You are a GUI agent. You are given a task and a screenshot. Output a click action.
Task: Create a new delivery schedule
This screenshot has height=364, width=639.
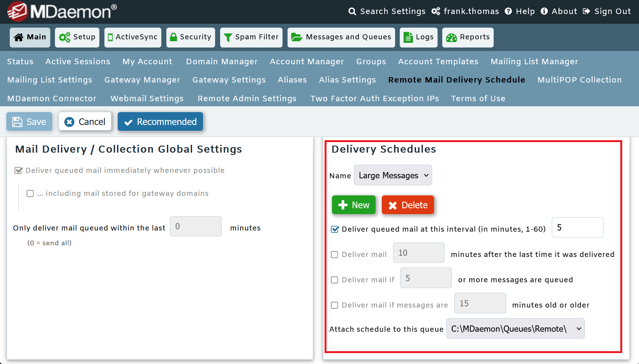coord(353,205)
